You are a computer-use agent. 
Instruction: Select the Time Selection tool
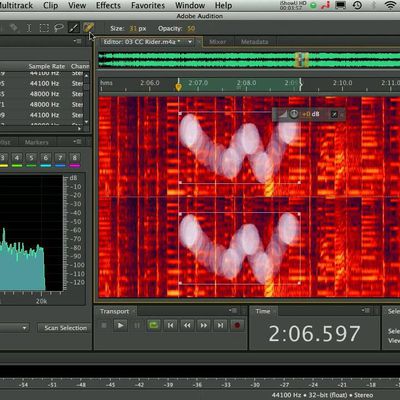pos(29,28)
